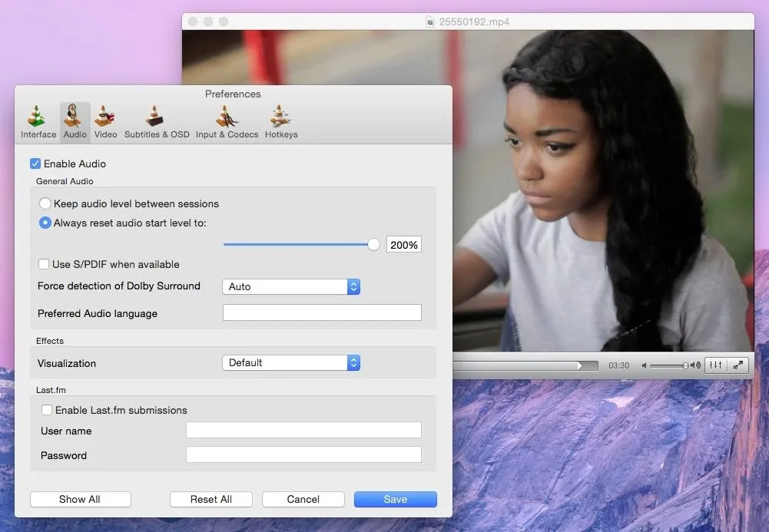Click the General Audio section label
The image size is (769, 532).
point(65,181)
